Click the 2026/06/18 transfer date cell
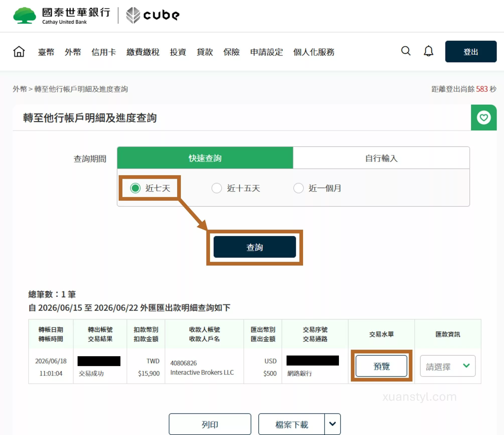This screenshot has height=435, width=504. point(51,361)
